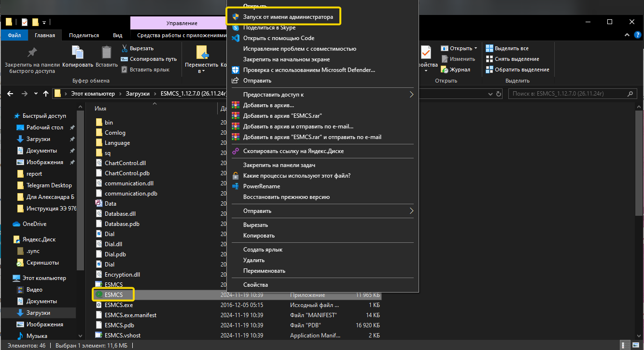The image size is (644, 350).
Task: Click the Изменить item in the ribbon
Action: coord(458,59)
